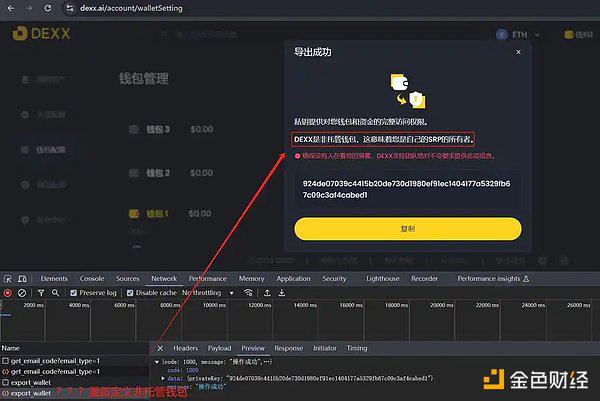Reload the page with refresh icon
600x401 pixels.
[x=47, y=8]
